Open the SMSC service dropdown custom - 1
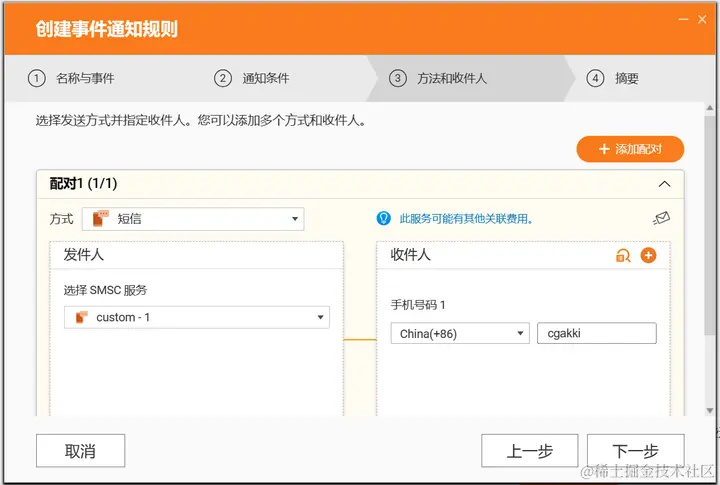This screenshot has height=485, width=720. pyautogui.click(x=197, y=317)
